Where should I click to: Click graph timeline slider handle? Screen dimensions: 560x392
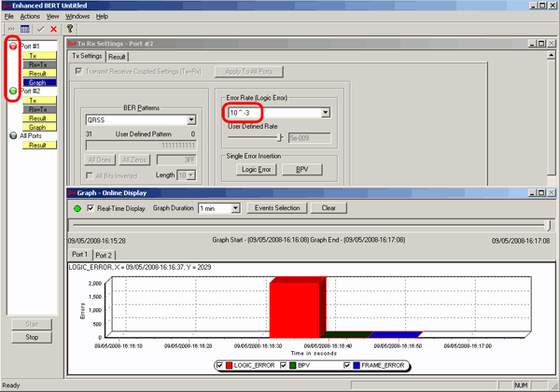(549, 225)
